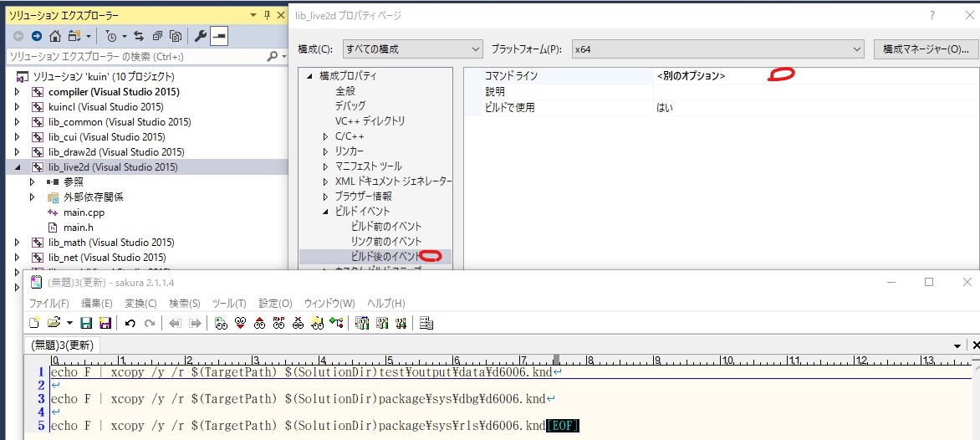Select ビルド後のイベント in property tree
This screenshot has width=980, height=440.
(385, 256)
